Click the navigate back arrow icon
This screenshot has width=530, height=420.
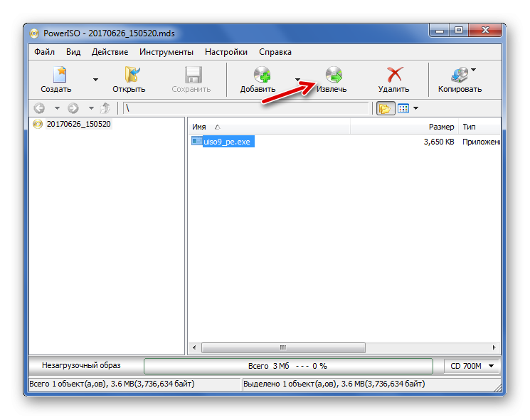(x=39, y=108)
